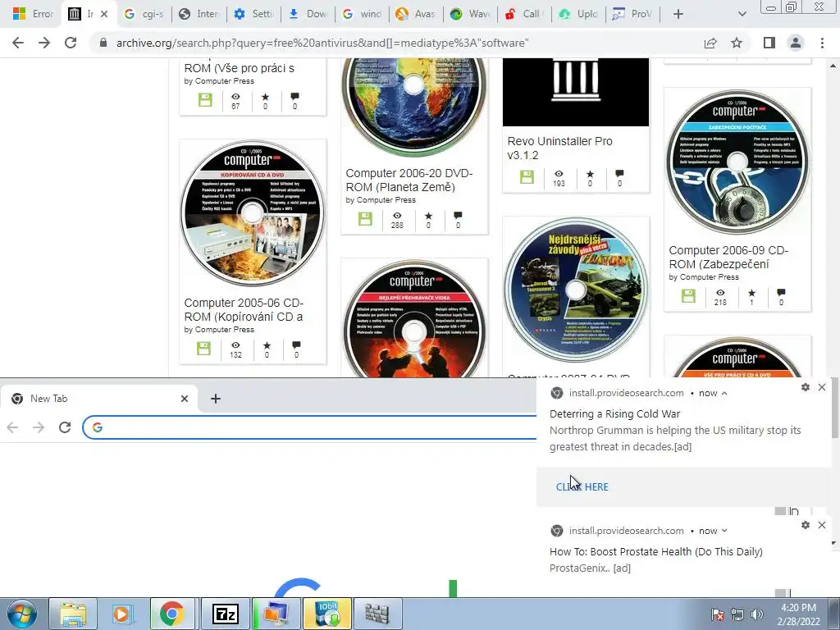Expand the Prostate Health notification chevron

coord(724,531)
